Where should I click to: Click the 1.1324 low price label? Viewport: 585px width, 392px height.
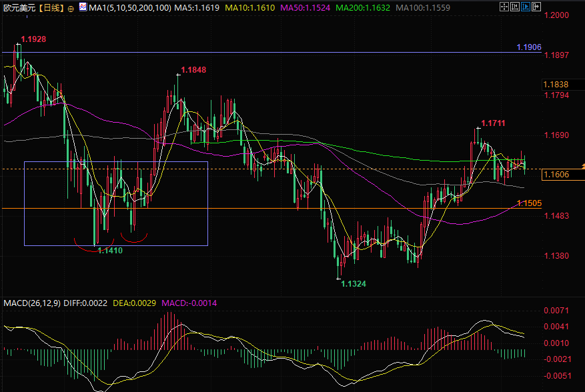click(x=354, y=284)
